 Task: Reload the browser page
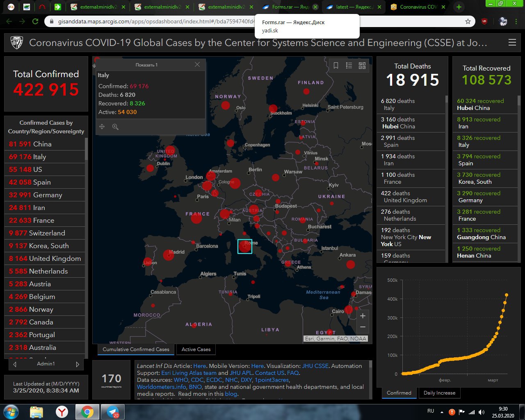tap(35, 21)
